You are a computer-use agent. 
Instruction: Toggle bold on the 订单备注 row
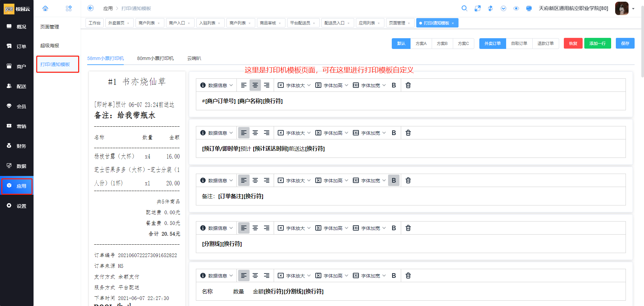point(394,180)
